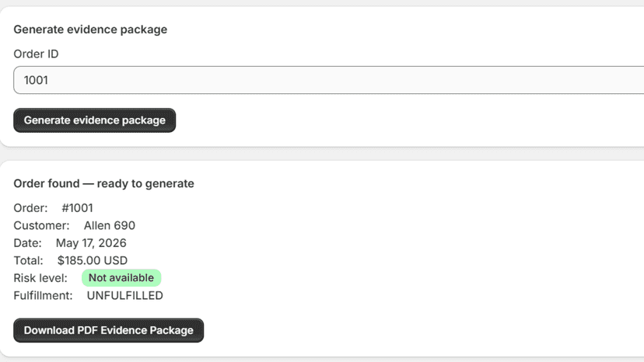This screenshot has width=644, height=362.
Task: Click the Order found — ready to generate heading
Action: [x=103, y=183]
